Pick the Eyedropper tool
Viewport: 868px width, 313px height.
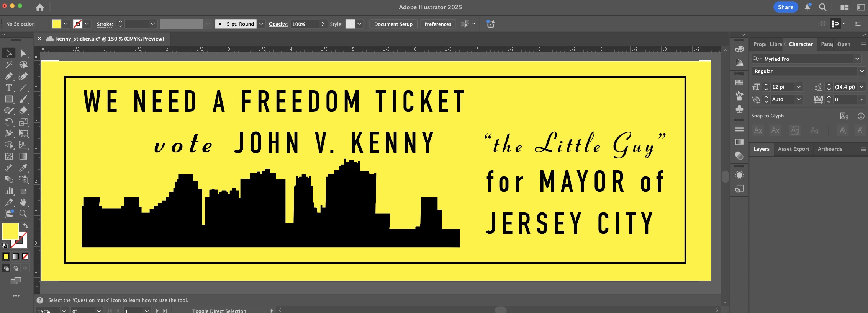[23, 168]
